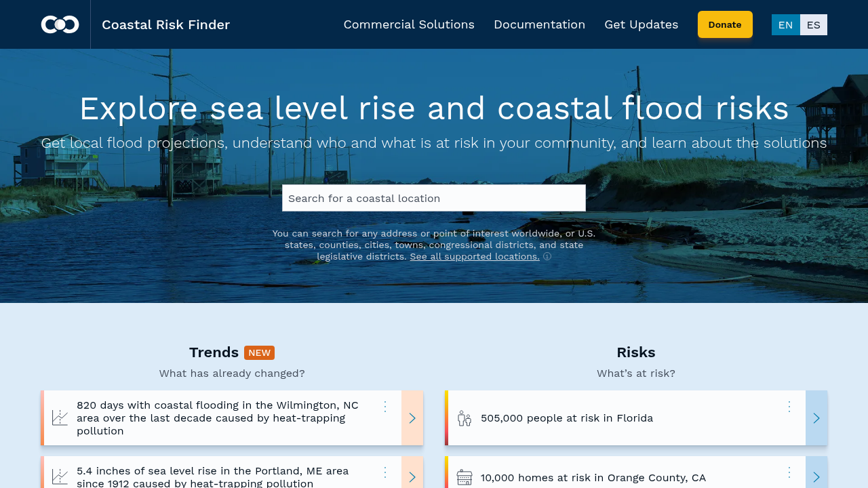Open options menu for Orange County homes card

[x=789, y=472]
